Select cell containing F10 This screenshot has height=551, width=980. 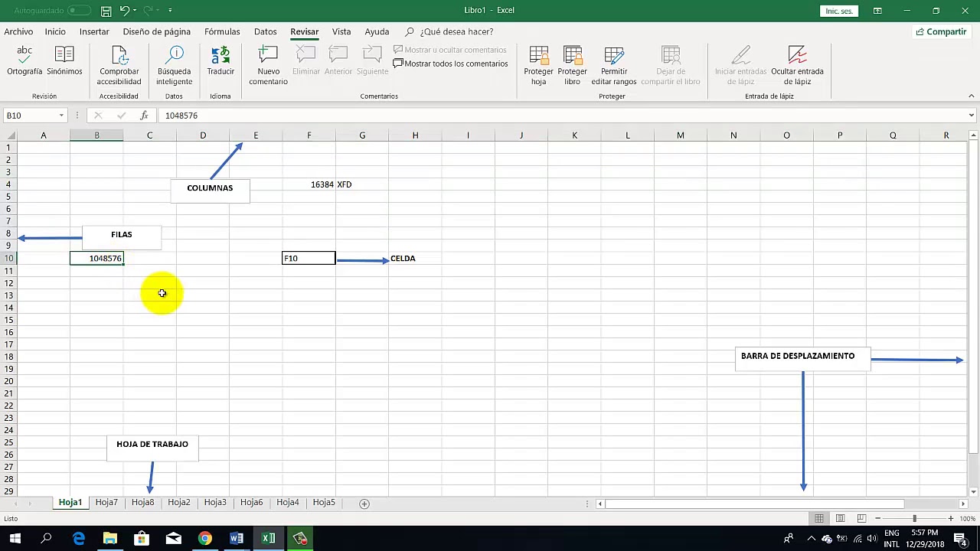click(x=309, y=259)
